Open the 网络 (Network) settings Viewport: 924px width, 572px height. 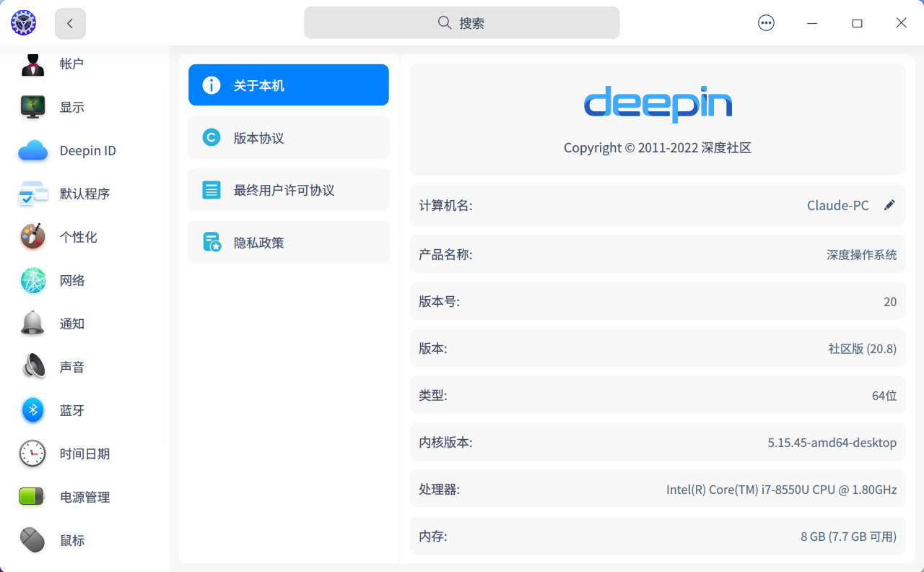tap(71, 280)
